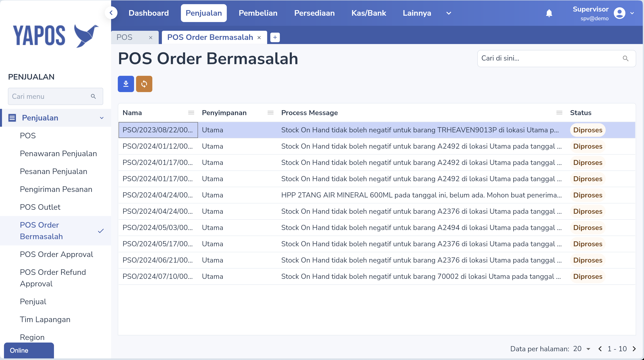Expand the Lainnya dropdown chevron
The image size is (644, 360).
(x=449, y=13)
